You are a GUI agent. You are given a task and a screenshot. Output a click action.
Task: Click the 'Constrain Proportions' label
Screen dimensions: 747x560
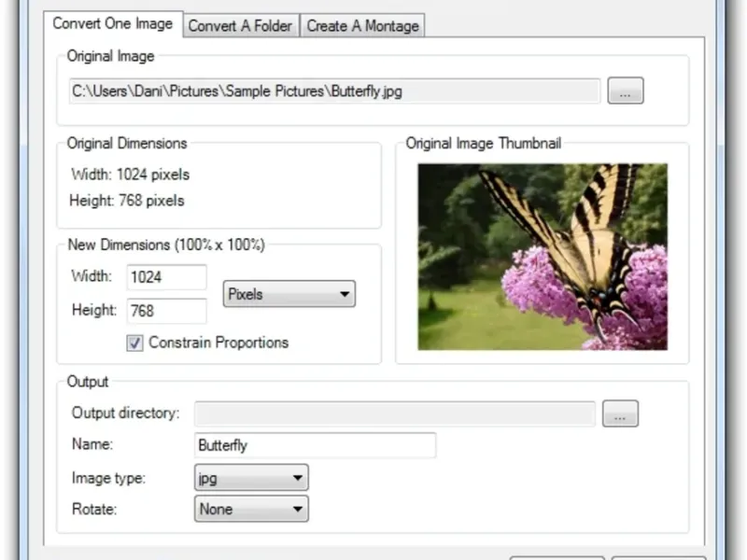(218, 343)
